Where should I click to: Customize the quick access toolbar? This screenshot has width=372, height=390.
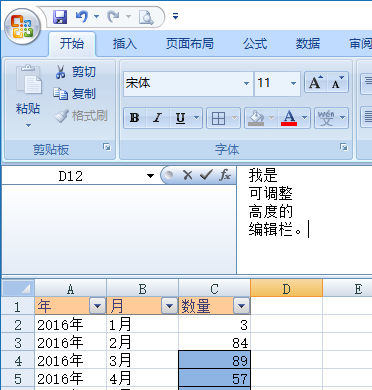(x=175, y=16)
